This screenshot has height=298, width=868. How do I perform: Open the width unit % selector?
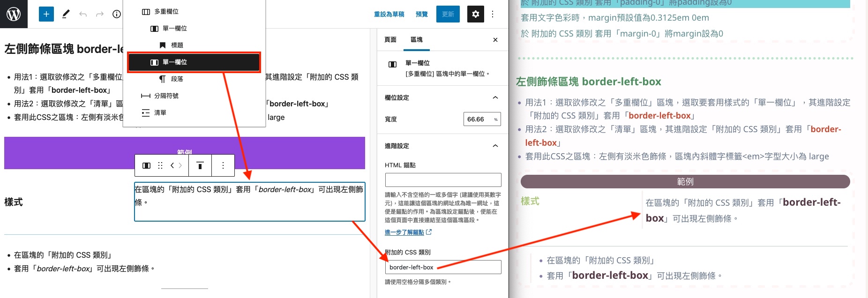496,119
